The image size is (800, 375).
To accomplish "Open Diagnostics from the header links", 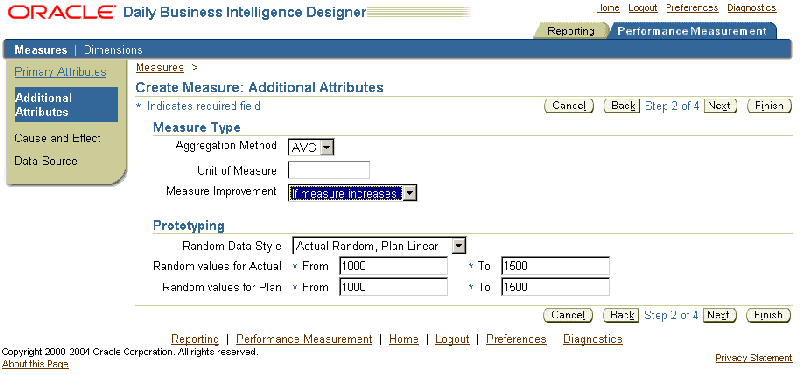I will pos(752,8).
